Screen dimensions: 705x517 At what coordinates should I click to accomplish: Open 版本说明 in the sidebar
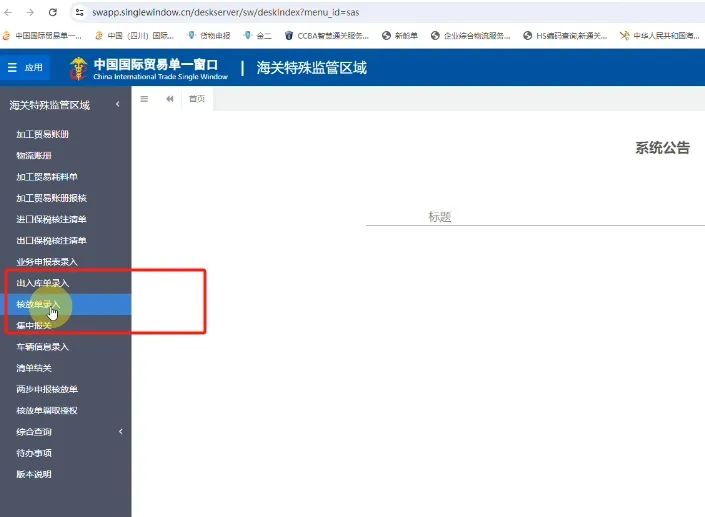pos(33,474)
